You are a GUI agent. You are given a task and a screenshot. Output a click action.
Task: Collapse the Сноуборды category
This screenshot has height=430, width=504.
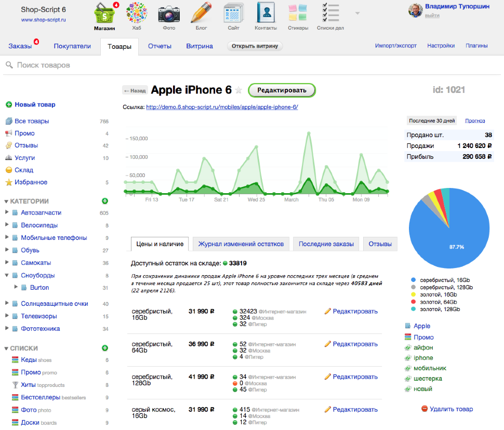pos(6,275)
